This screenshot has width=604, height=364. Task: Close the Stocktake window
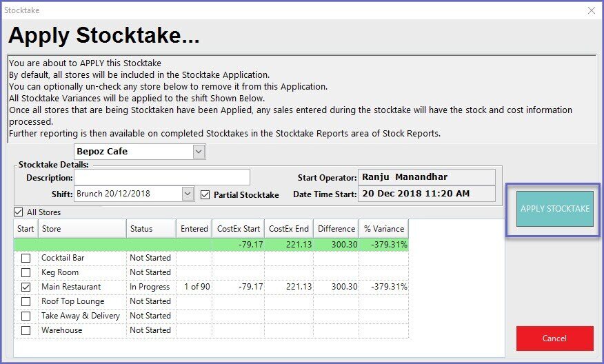point(591,10)
